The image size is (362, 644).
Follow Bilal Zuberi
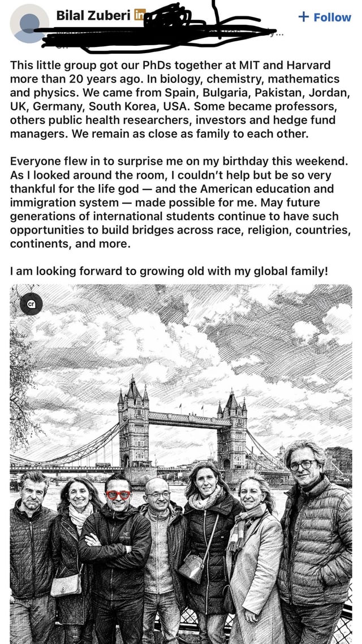pos(325,17)
